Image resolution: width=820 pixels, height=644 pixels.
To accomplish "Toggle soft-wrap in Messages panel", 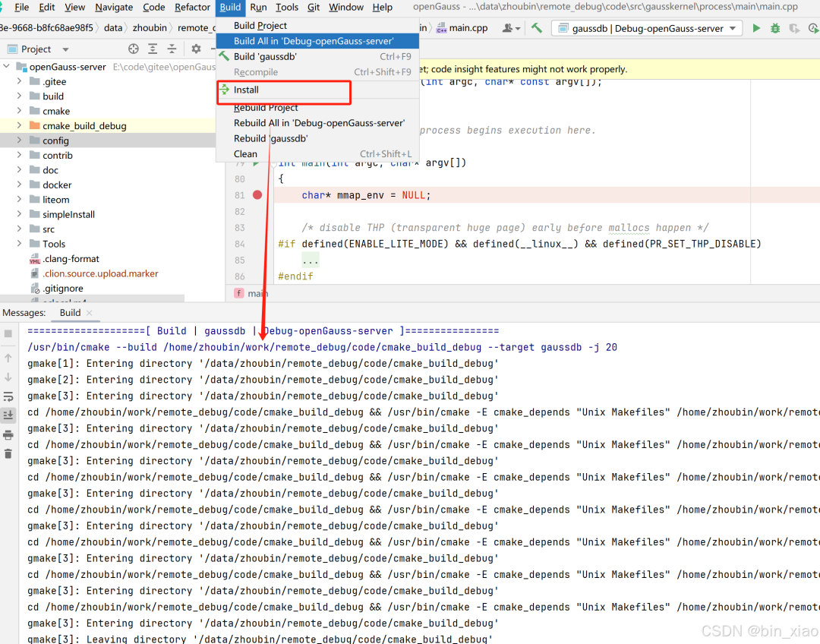I will (8, 396).
